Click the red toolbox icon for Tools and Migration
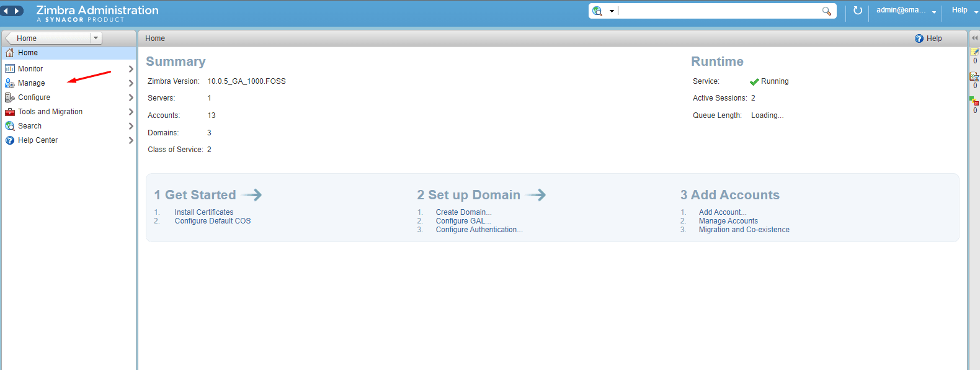980x370 pixels. (x=10, y=112)
